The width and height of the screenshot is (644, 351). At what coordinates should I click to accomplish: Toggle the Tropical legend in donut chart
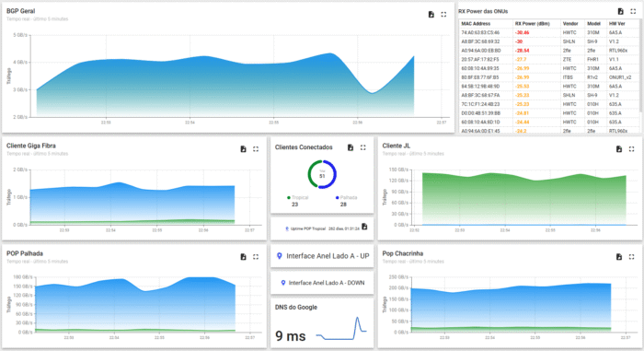tap(297, 197)
